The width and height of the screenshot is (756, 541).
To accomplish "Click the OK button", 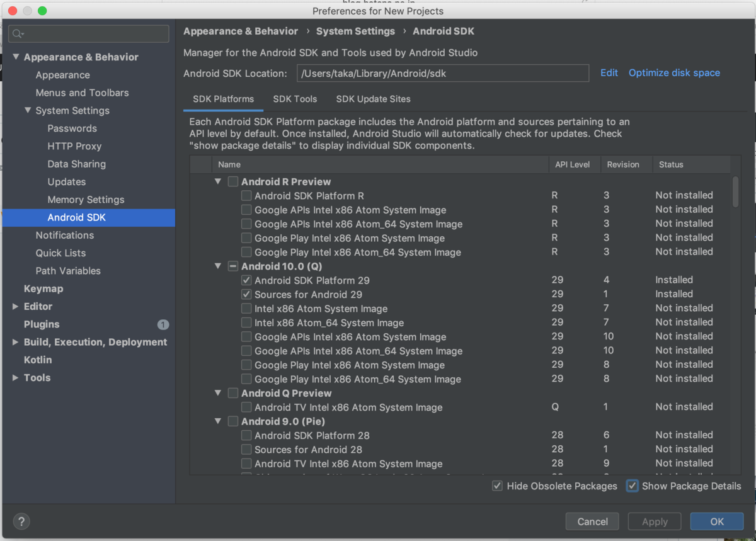I will (717, 521).
